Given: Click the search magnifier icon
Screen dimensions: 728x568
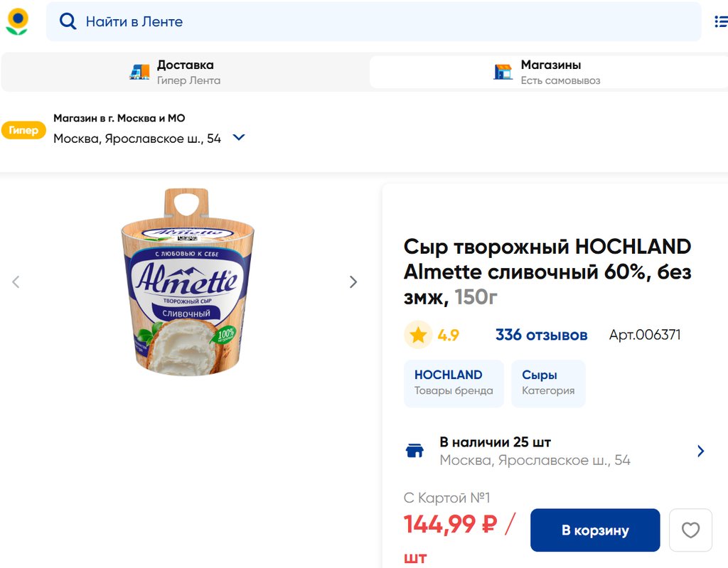Looking at the screenshot, I should [x=68, y=21].
